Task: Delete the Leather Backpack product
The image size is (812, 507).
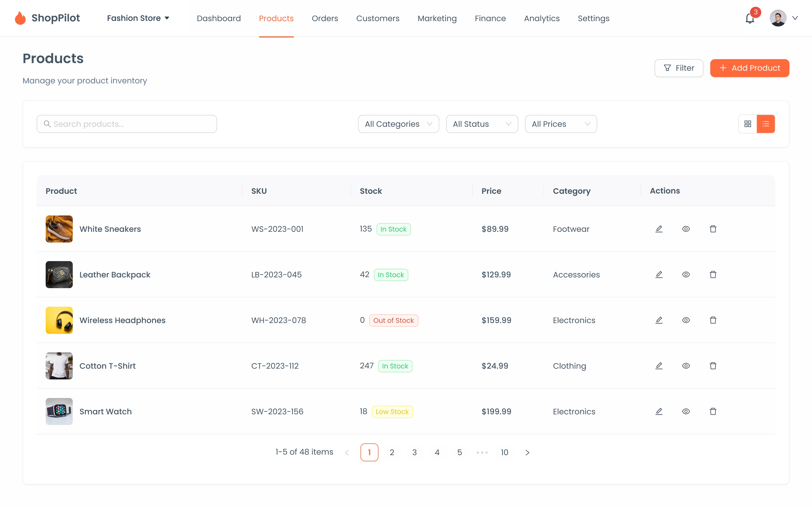Action: 713,275
